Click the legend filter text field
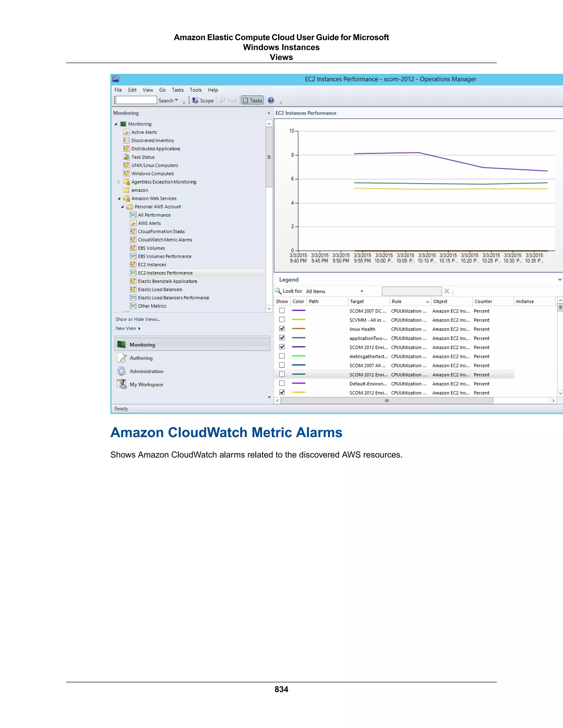 click(412, 291)
